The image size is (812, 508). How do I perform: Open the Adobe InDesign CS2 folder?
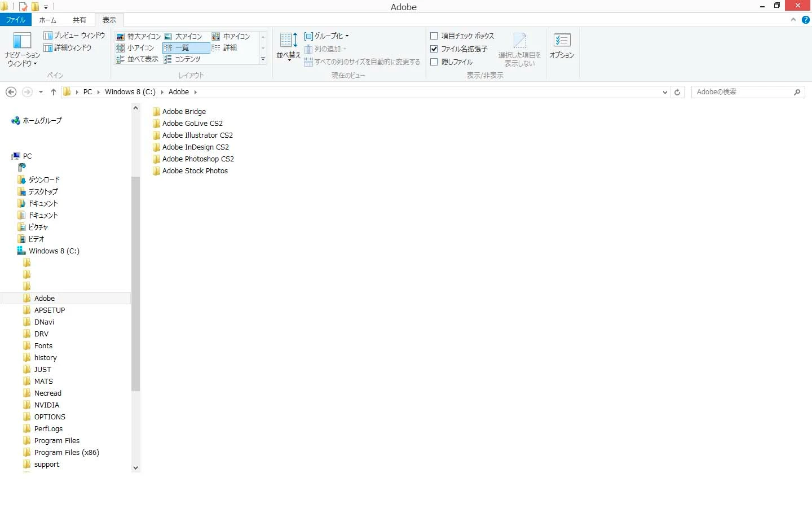191,147
